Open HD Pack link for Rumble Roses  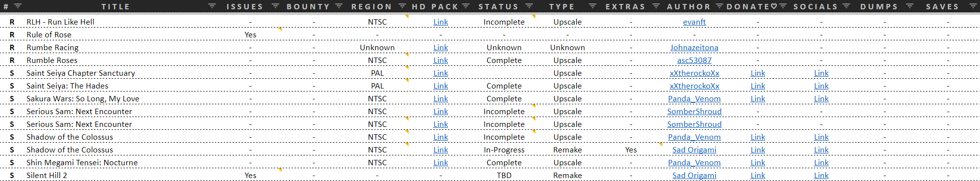(441, 60)
